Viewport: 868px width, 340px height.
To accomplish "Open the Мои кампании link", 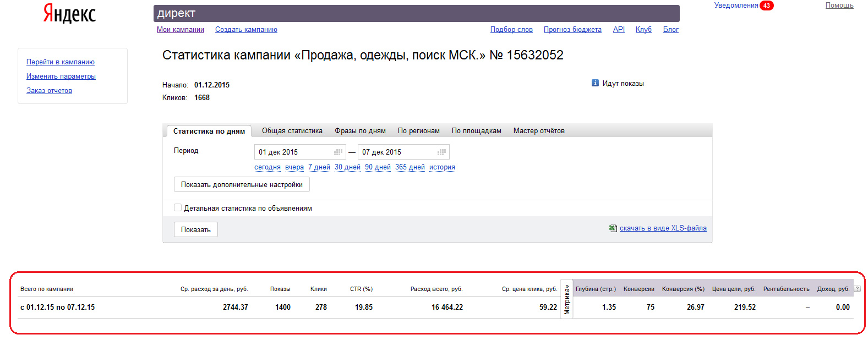I will pyautogui.click(x=181, y=30).
